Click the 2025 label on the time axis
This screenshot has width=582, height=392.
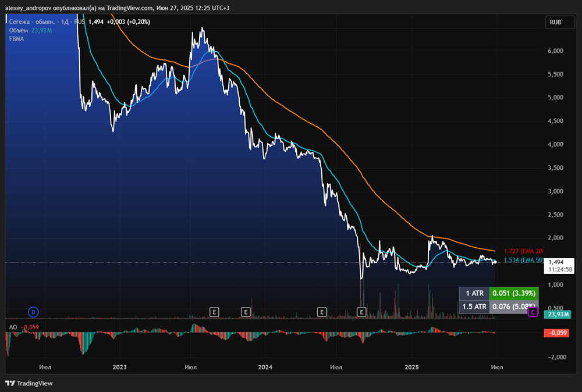411,367
